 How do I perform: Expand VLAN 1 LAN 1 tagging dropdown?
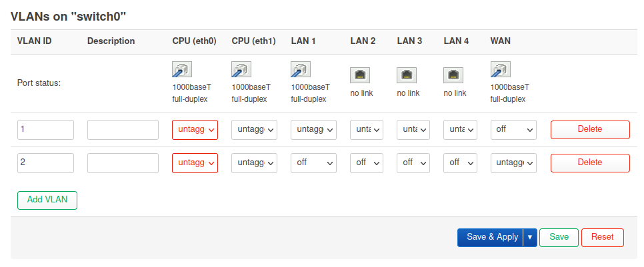tap(314, 130)
